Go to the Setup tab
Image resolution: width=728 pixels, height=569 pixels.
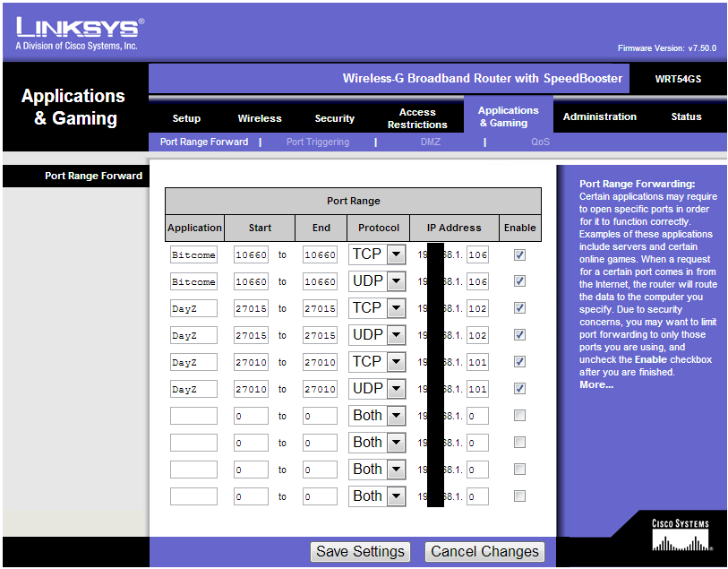tap(186, 118)
